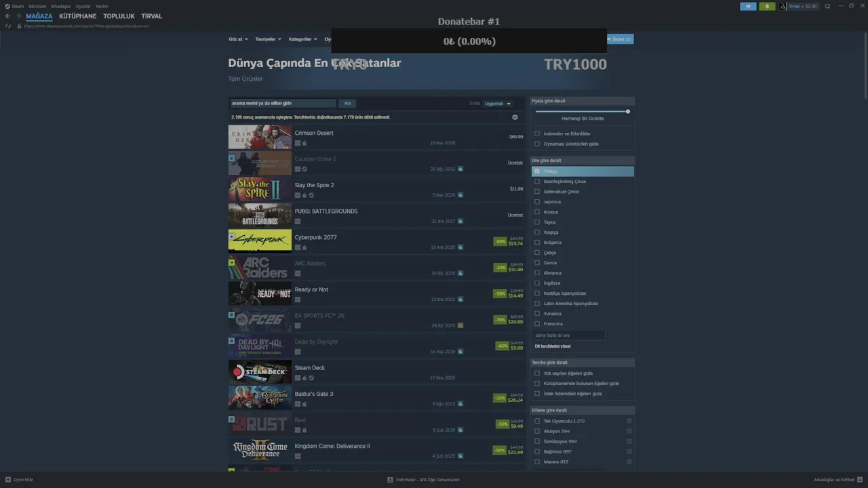Click the downloads icon in bottom bar
Screen dimensions: 868x488
pos(390,479)
